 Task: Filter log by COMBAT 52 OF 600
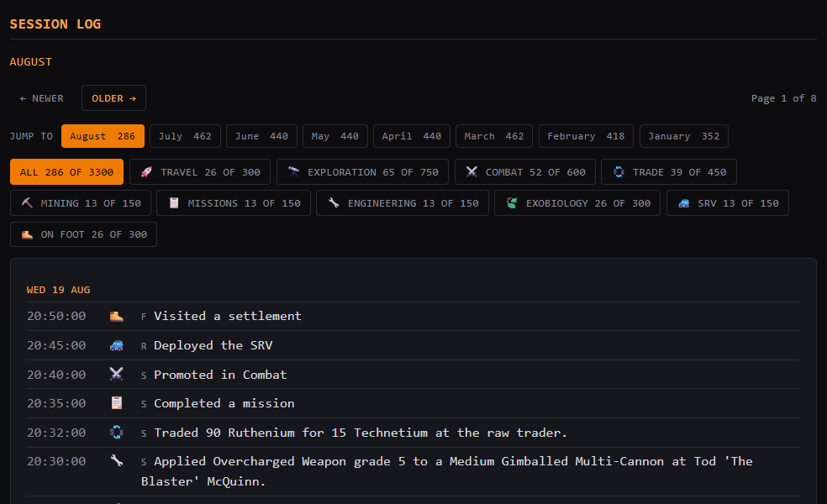(x=525, y=172)
